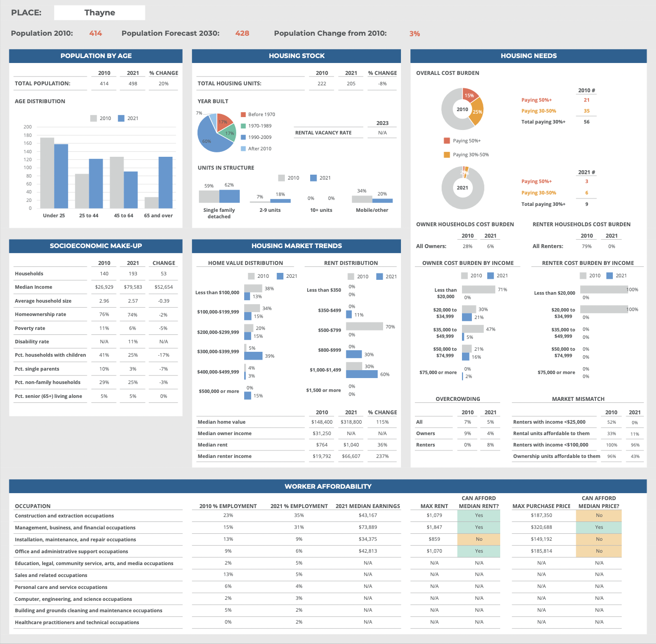Click the Thayne place selector field

99,13
